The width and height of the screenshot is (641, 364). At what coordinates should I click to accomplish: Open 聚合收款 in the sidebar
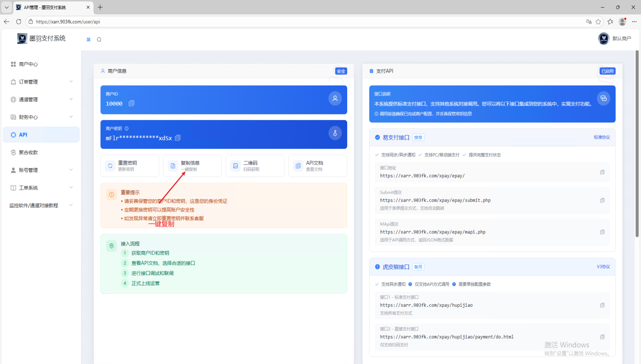29,153
